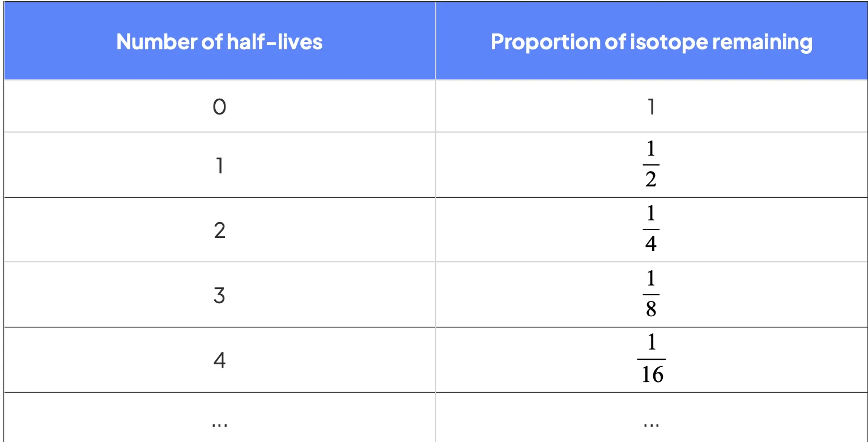Click the fraction bar of one-eighth
Viewport: 868px width, 442px height.
click(651, 295)
